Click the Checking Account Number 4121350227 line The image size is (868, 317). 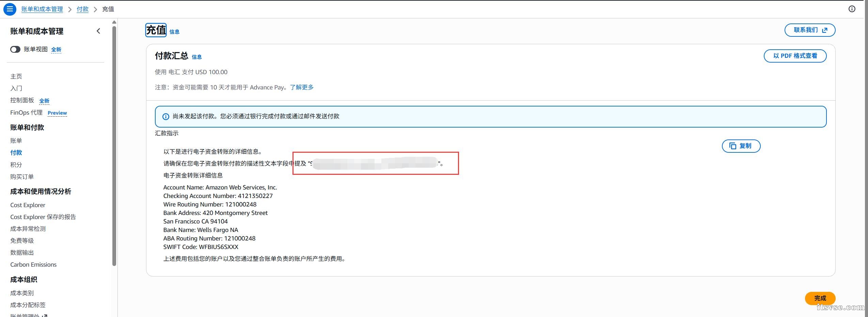[x=218, y=196]
